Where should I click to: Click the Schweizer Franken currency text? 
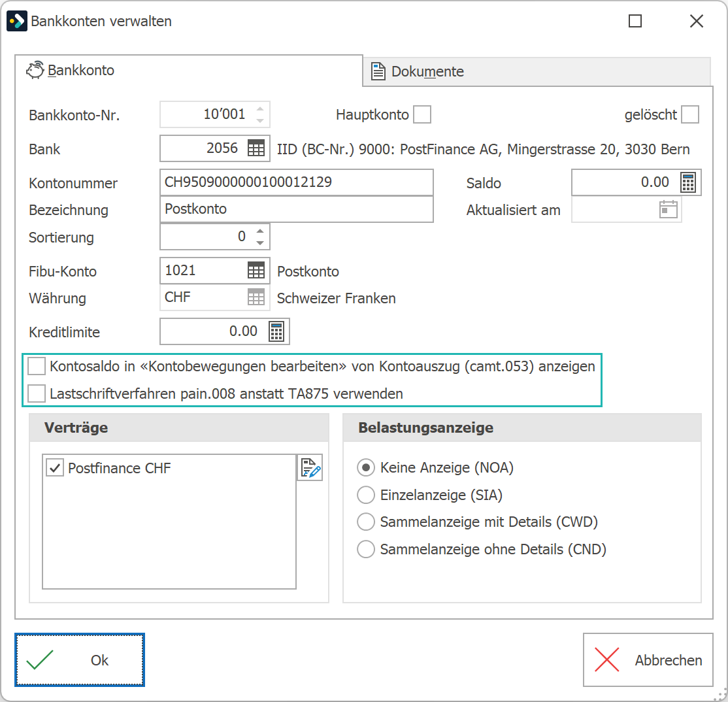click(336, 298)
